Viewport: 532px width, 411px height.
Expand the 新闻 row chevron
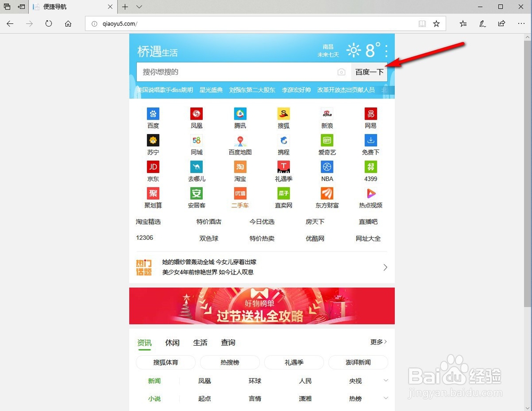(x=386, y=381)
